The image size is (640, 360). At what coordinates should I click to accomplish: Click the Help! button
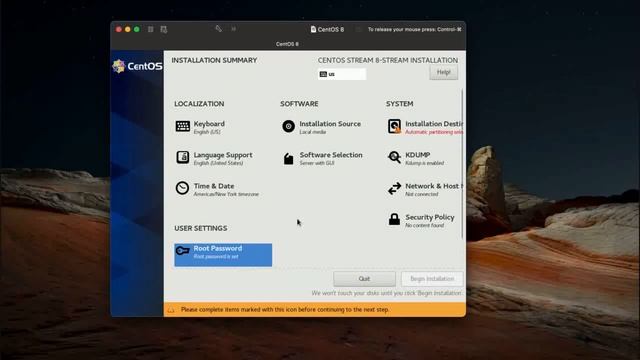[x=443, y=73]
